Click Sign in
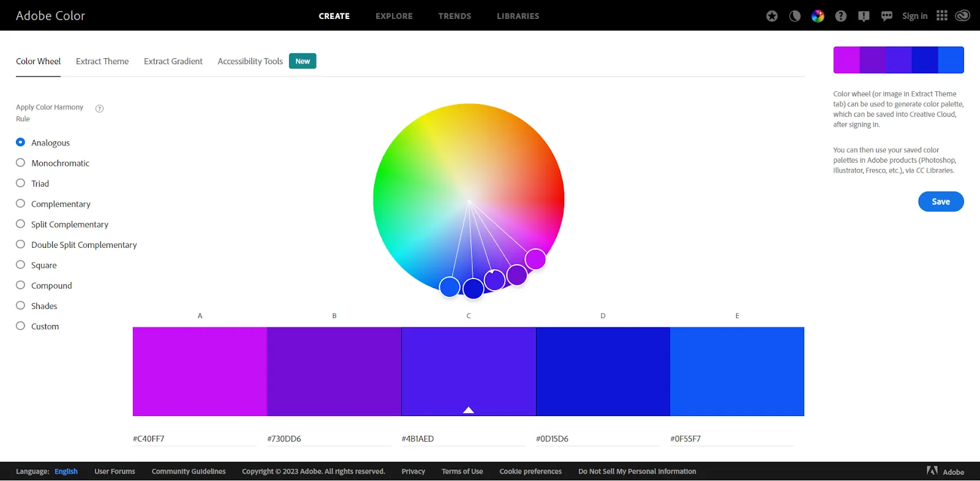Viewport: 980px width, 481px height. click(914, 16)
